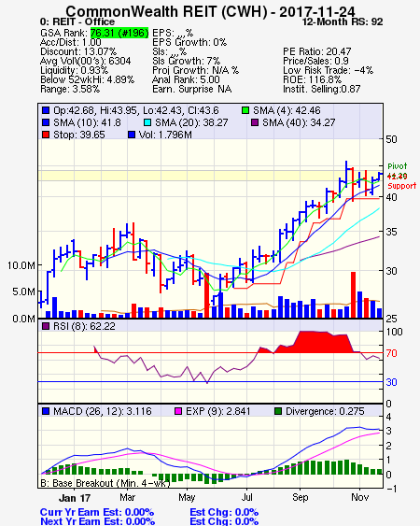This screenshot has height=526, width=420.
Task: Click the green Pivot label
Action: click(398, 166)
